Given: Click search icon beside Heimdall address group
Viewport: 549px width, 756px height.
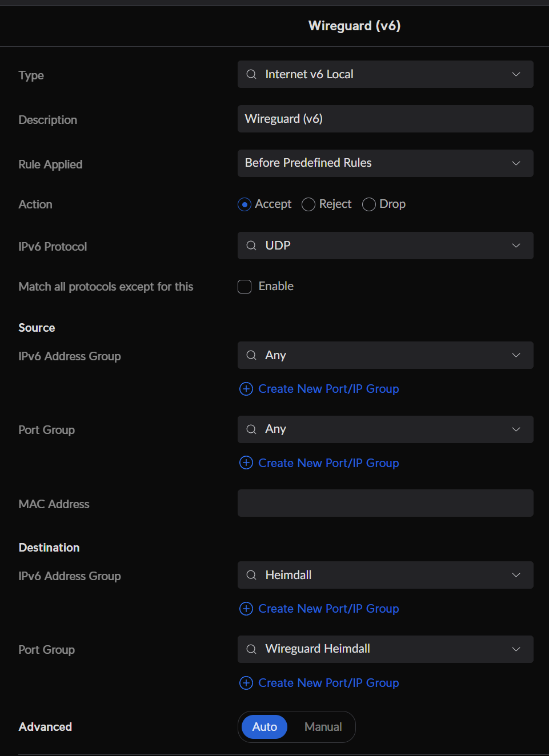Looking at the screenshot, I should 251,575.
